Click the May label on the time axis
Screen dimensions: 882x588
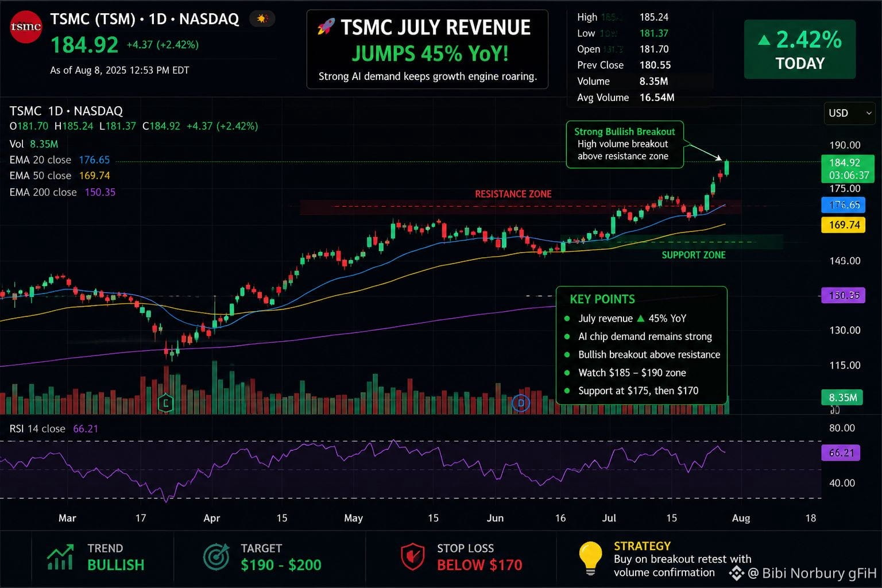click(353, 518)
